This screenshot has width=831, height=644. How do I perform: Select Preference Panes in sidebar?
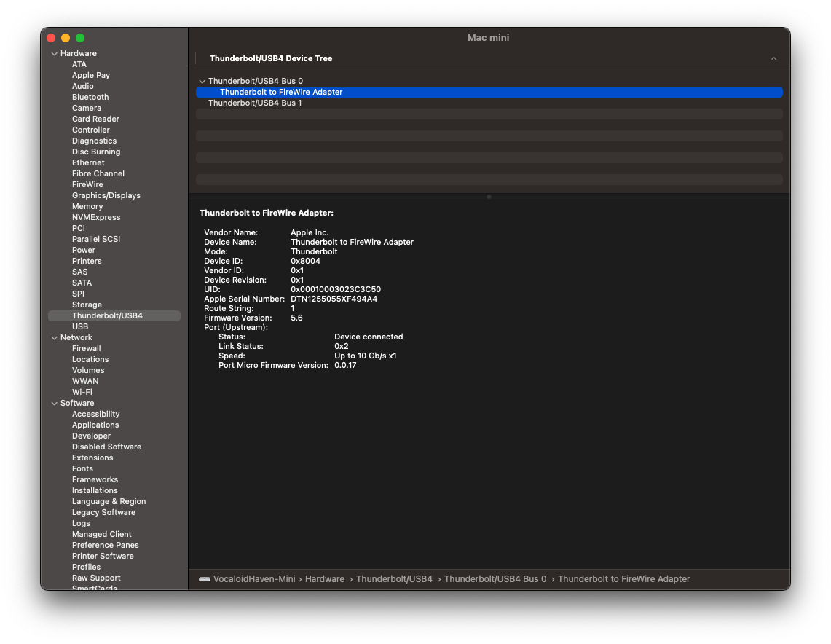pos(106,546)
